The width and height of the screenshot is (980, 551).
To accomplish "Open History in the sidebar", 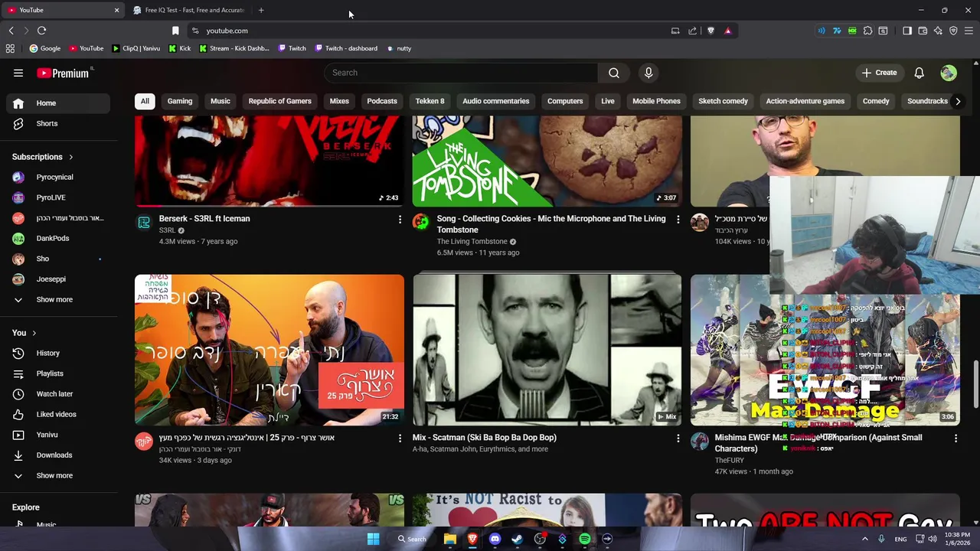I will pos(57,353).
